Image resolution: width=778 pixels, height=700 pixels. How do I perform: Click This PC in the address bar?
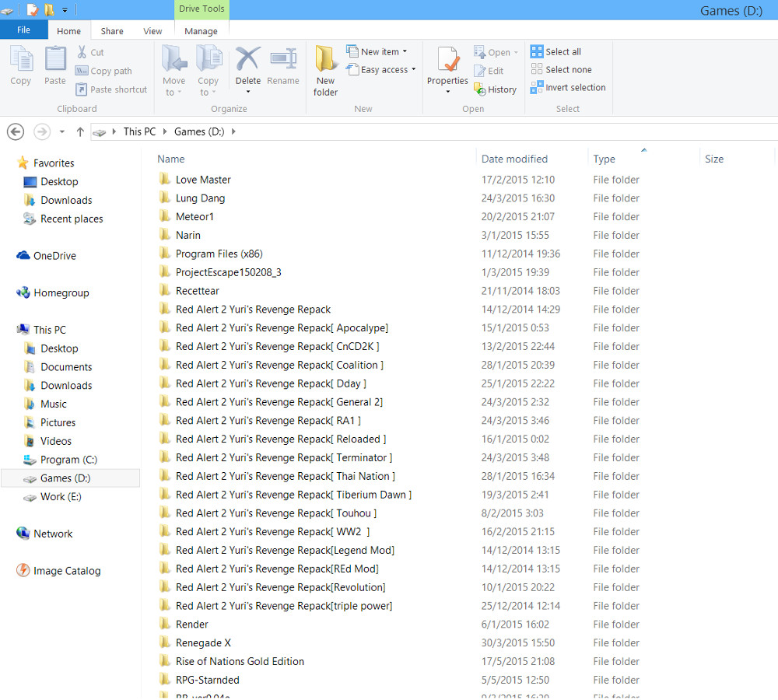(139, 131)
